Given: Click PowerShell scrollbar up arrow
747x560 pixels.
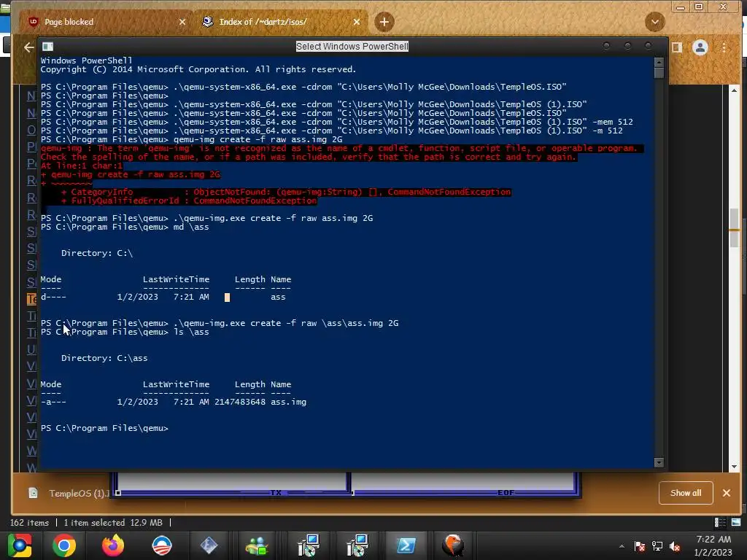Looking at the screenshot, I should [659, 62].
